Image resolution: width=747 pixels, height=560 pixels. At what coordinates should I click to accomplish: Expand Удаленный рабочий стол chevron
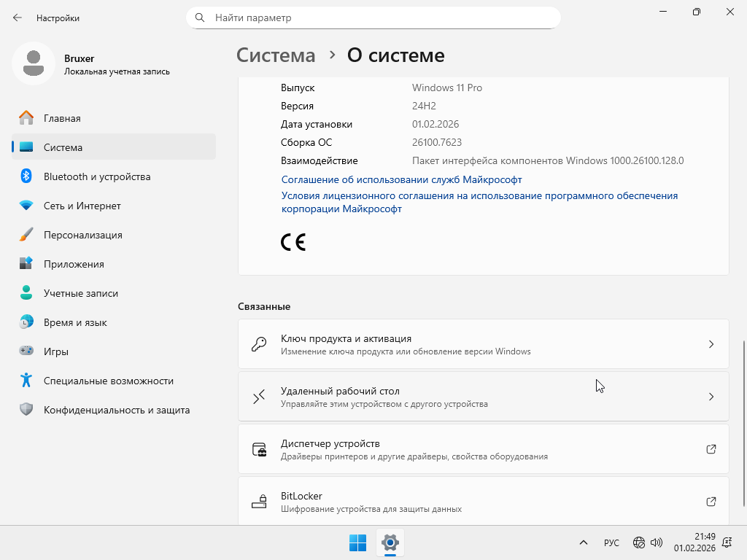711,397
